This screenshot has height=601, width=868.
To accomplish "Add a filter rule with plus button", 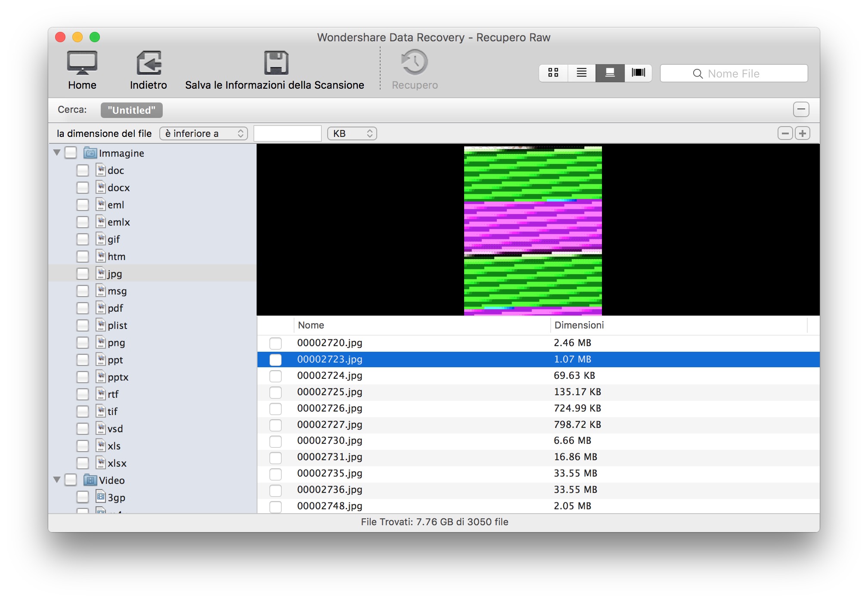I will click(803, 133).
